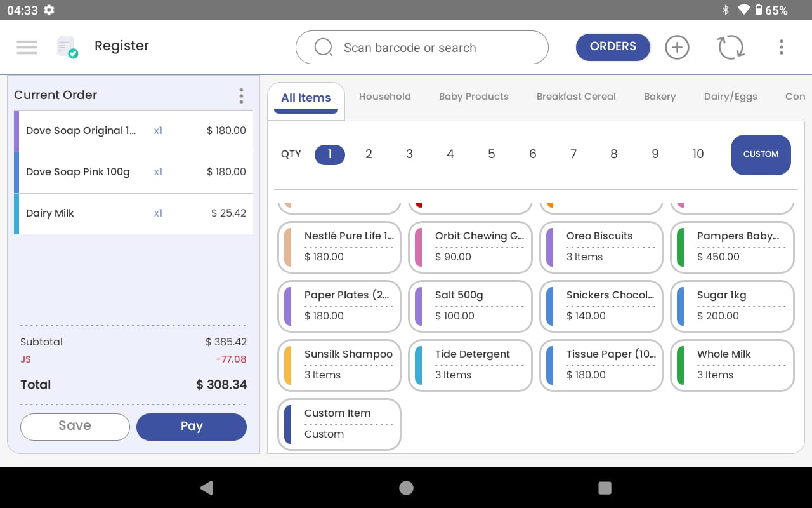This screenshot has height=508, width=812.
Task: Select quantity 10
Action: [x=698, y=154]
